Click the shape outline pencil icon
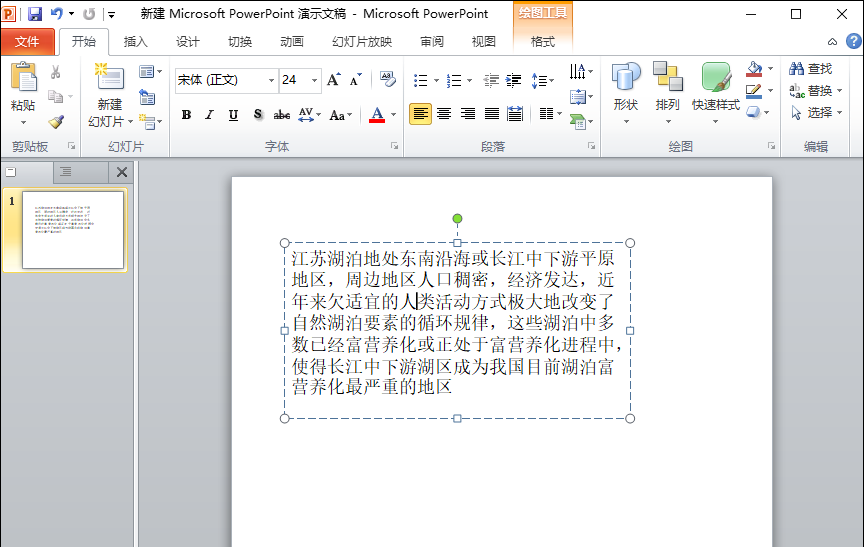This screenshot has width=864, height=547. tap(753, 91)
